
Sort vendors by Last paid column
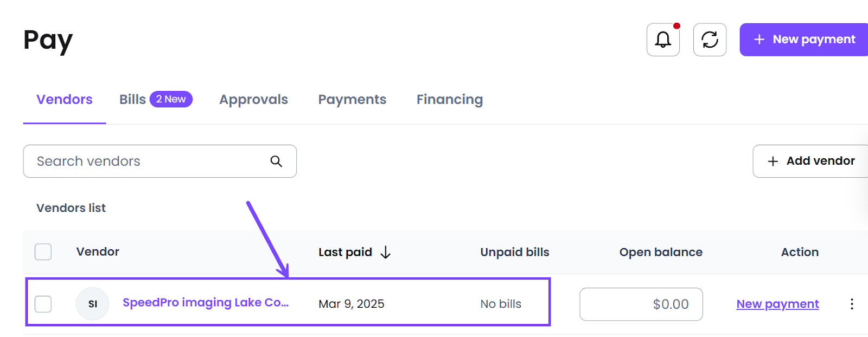click(345, 252)
